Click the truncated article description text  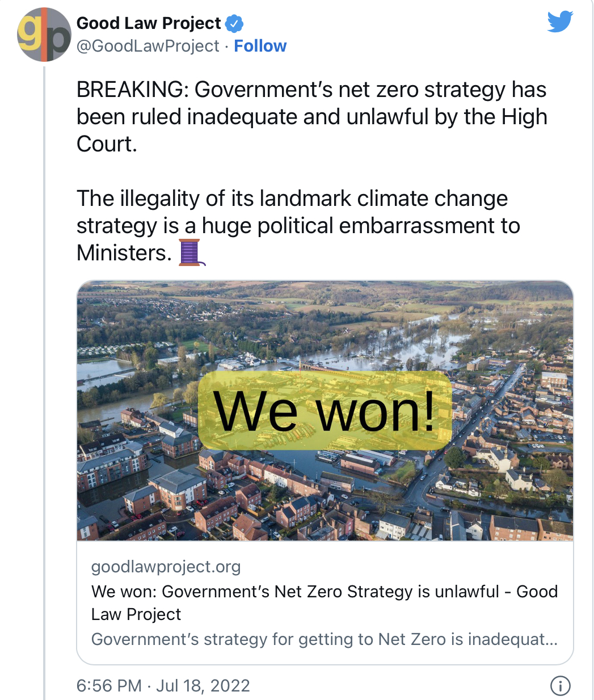click(x=324, y=639)
